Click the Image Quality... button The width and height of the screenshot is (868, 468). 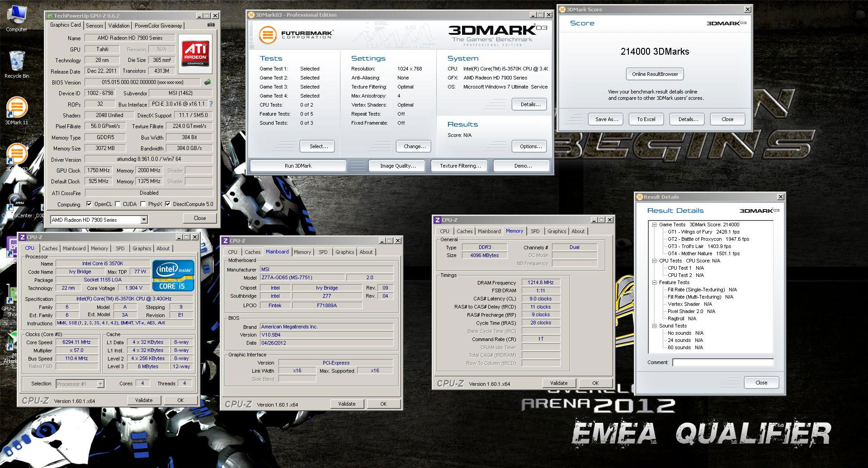(x=398, y=166)
